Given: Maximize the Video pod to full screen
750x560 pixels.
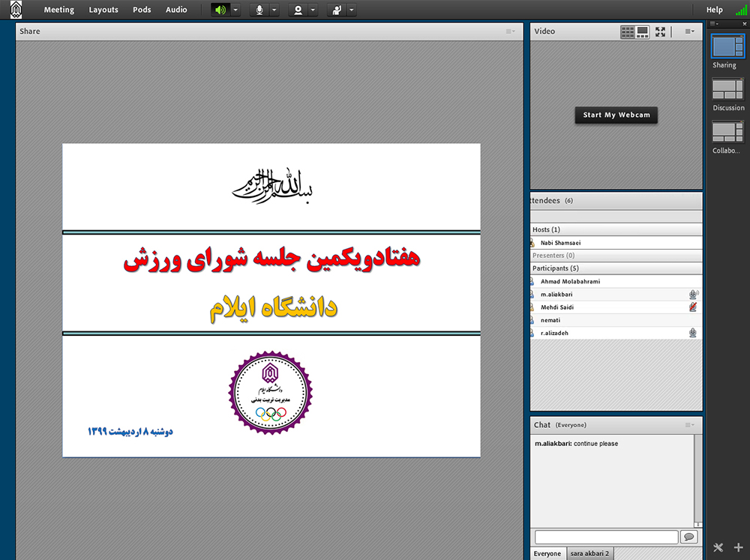Looking at the screenshot, I should click(x=660, y=31).
